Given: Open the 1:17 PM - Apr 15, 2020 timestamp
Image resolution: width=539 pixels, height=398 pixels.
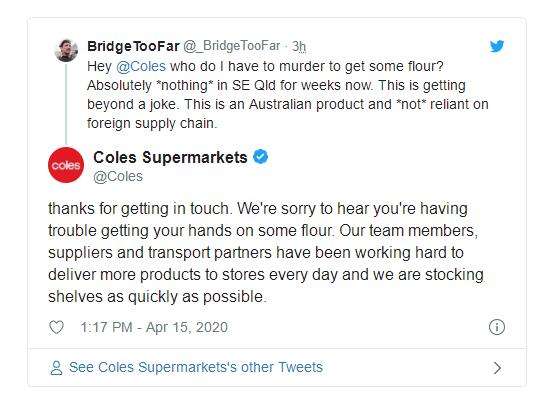Looking at the screenshot, I should 154,327.
